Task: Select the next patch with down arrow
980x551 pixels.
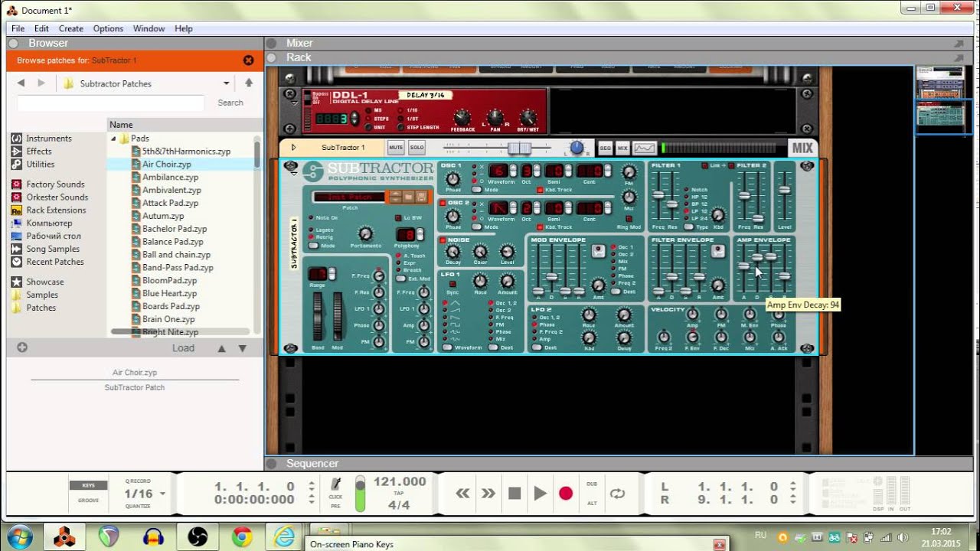Action: coord(243,348)
